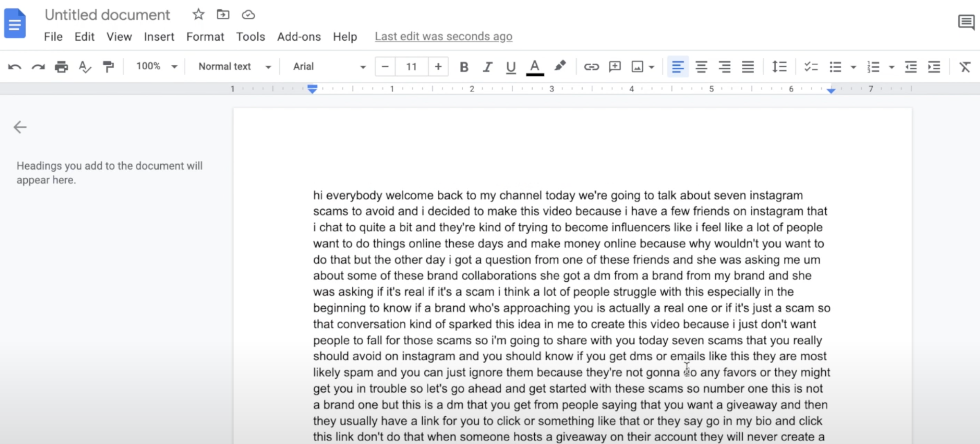Toggle bold formatting
Viewport: 980px width, 444px height.
[464, 67]
